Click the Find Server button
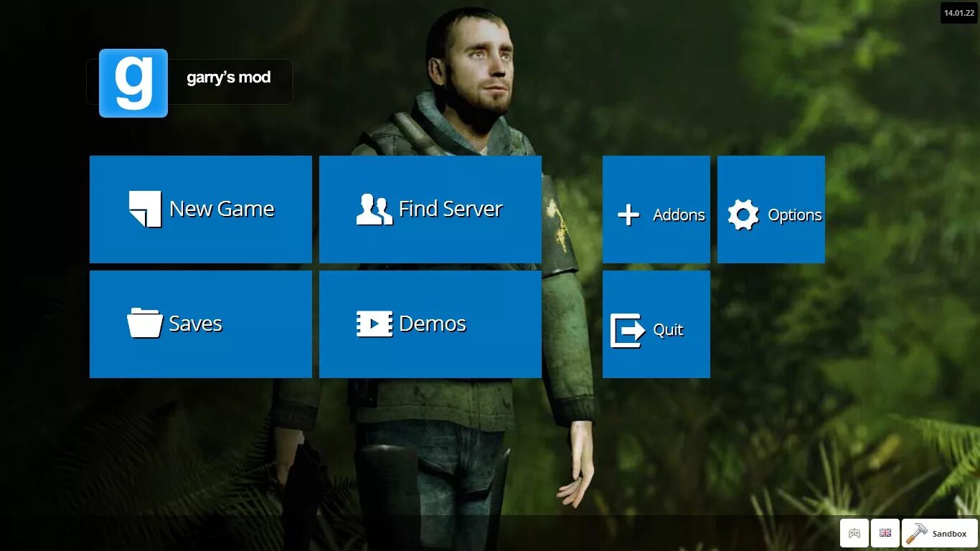The width and height of the screenshot is (980, 551). coord(430,209)
